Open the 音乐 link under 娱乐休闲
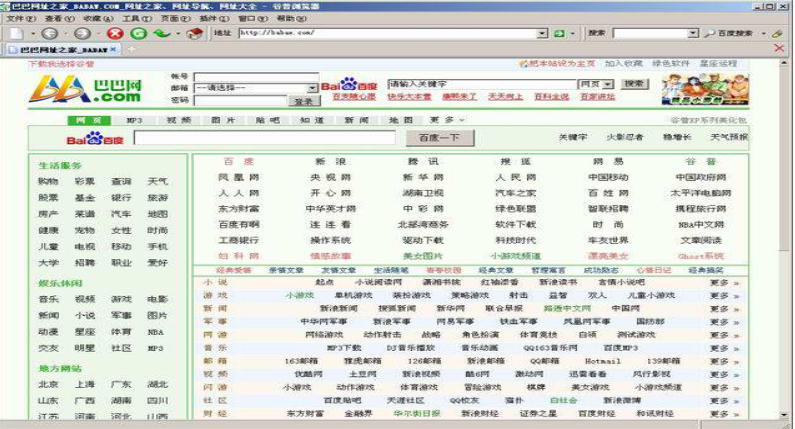This screenshot has height=429, width=795. [x=48, y=300]
